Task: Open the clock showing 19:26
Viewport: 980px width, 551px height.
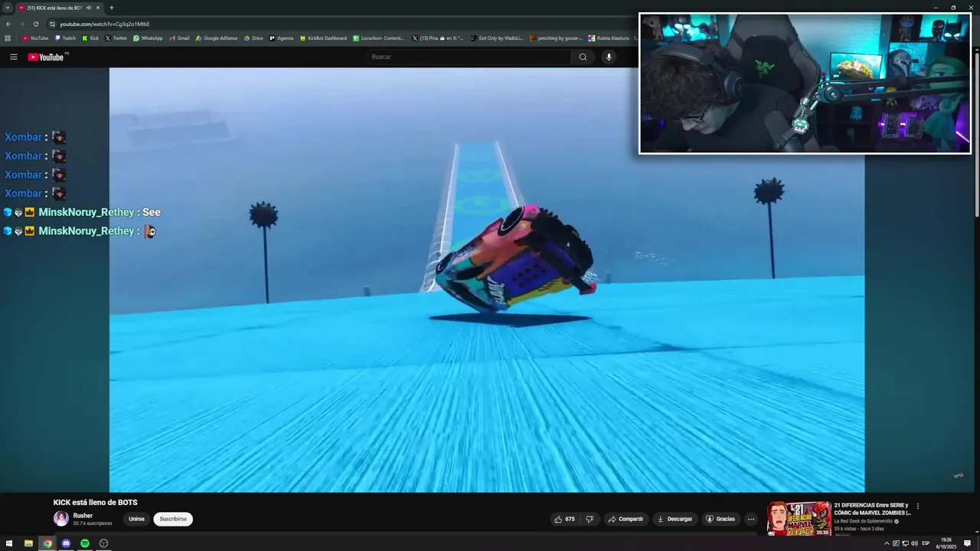Action: coord(947,543)
